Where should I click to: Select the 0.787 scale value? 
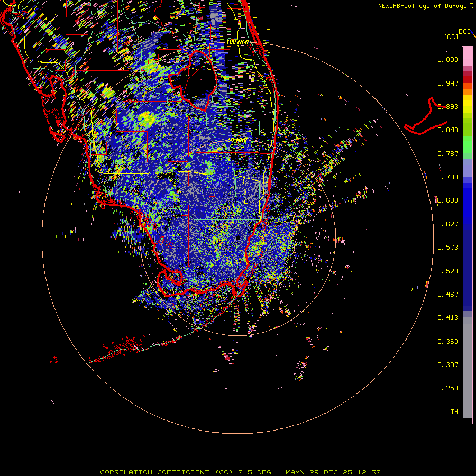pos(448,153)
